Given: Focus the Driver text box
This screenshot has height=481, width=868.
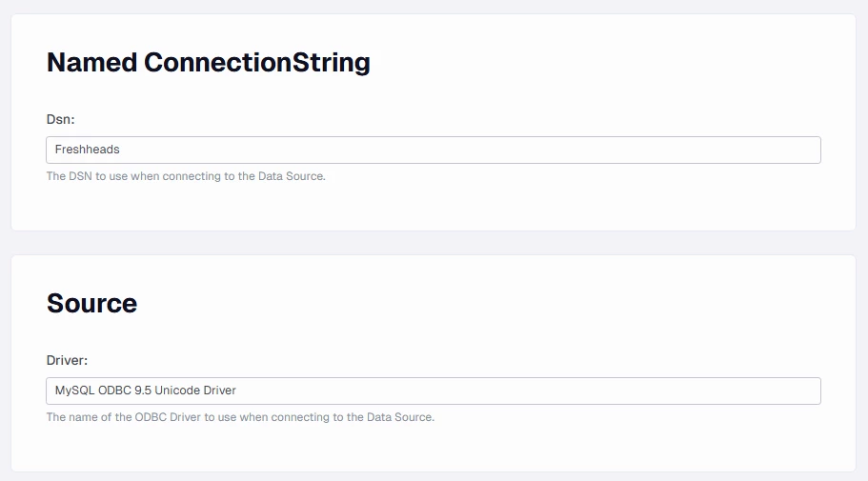Looking at the screenshot, I should point(433,391).
